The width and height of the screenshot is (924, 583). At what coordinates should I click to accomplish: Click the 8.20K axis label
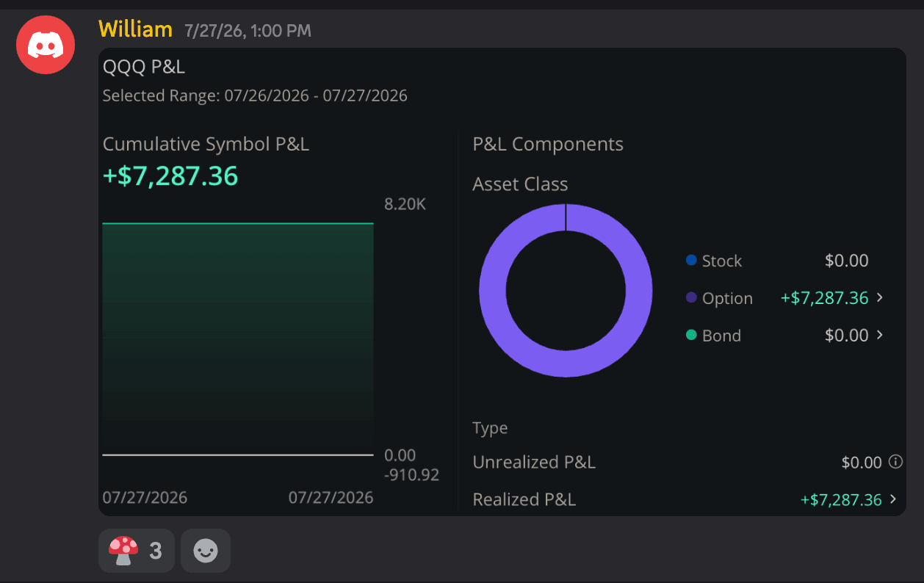tap(405, 204)
